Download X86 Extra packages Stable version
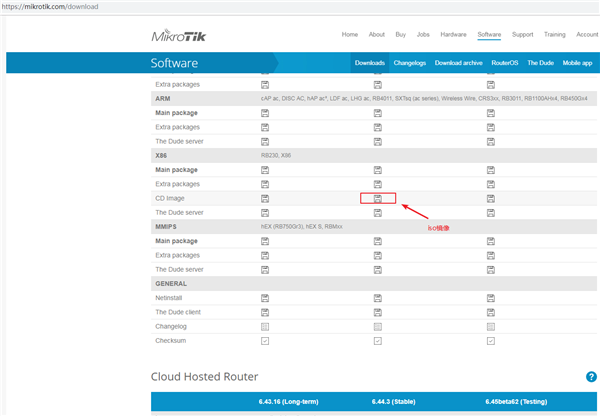Screen dimensions: 600x416 pos(378,184)
